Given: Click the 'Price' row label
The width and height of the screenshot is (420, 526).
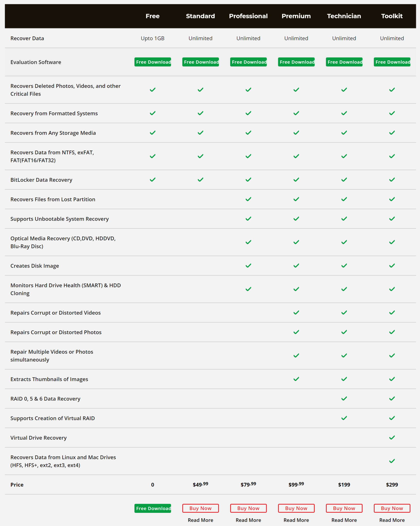Looking at the screenshot, I should (17, 485).
